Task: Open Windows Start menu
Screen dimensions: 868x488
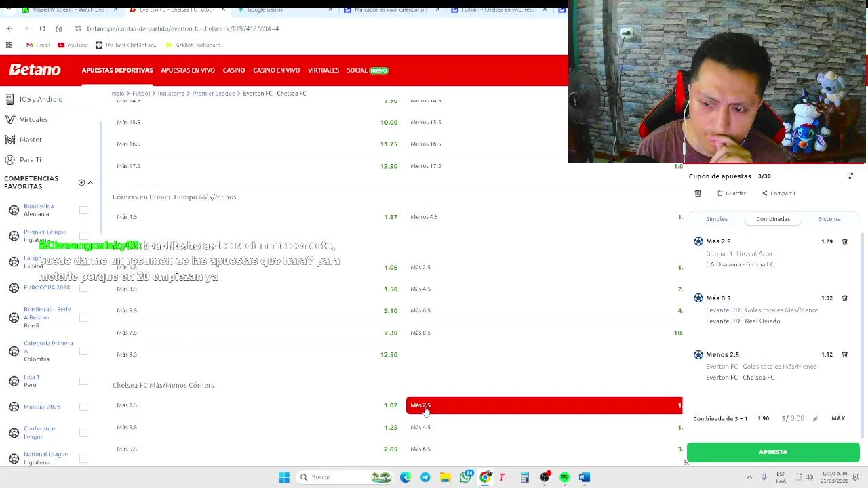Action: click(284, 477)
